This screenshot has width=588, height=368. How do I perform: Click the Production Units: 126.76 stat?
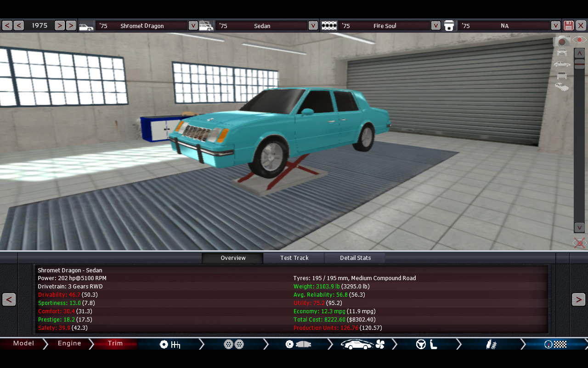[326, 328]
